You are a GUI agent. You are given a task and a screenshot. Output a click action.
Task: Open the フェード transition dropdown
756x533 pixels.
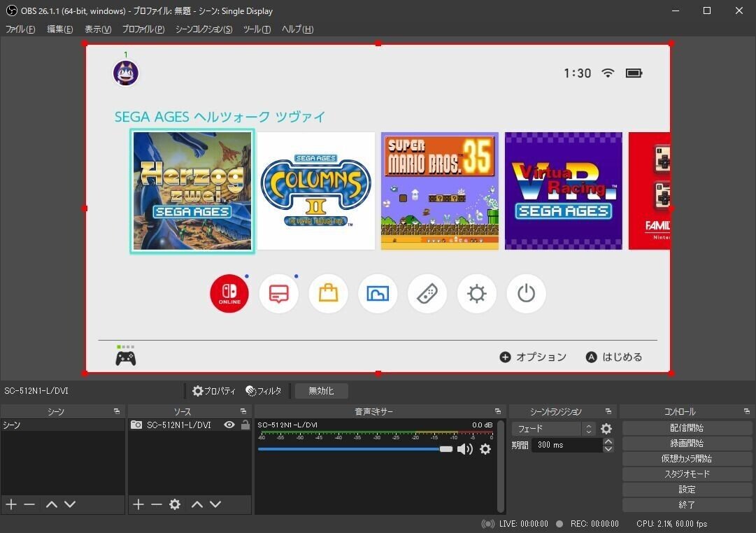pos(553,429)
